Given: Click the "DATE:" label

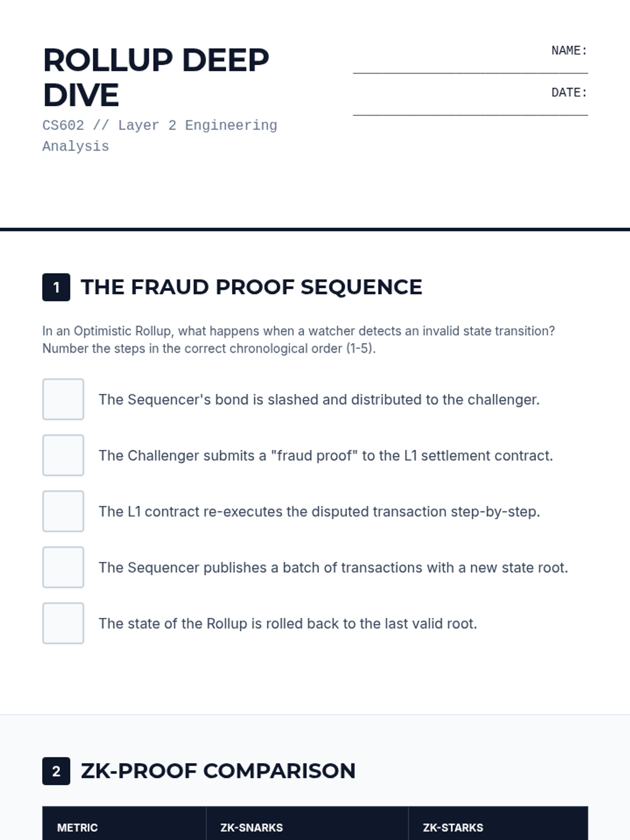Looking at the screenshot, I should point(569,93).
